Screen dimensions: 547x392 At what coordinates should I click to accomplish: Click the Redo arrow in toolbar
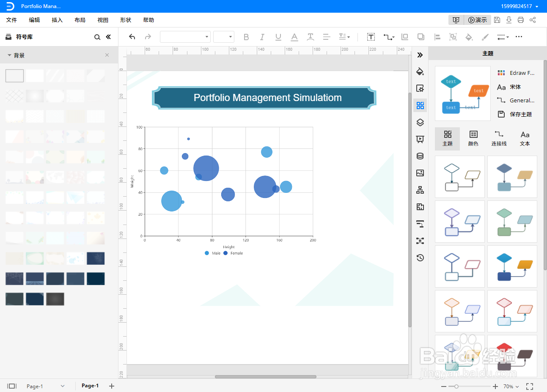[x=148, y=37]
